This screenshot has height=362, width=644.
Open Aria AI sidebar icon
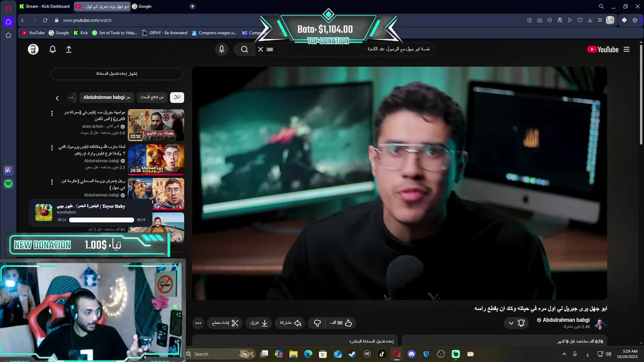point(8,170)
